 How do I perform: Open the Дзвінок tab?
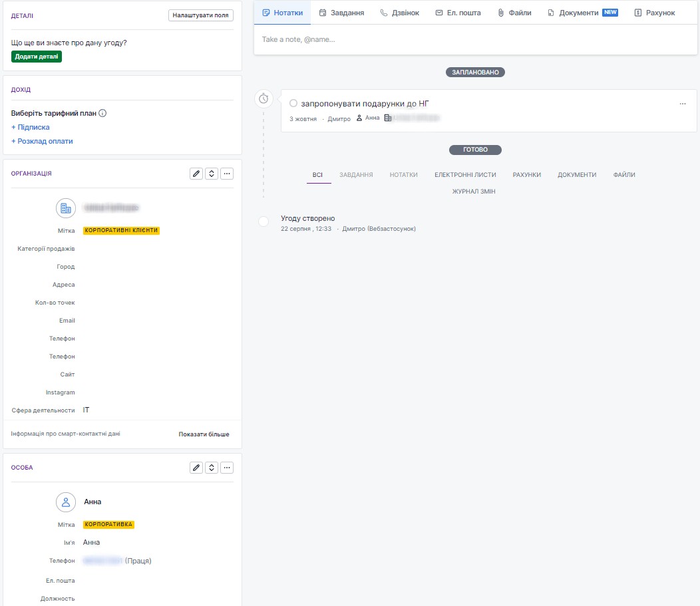(x=399, y=13)
